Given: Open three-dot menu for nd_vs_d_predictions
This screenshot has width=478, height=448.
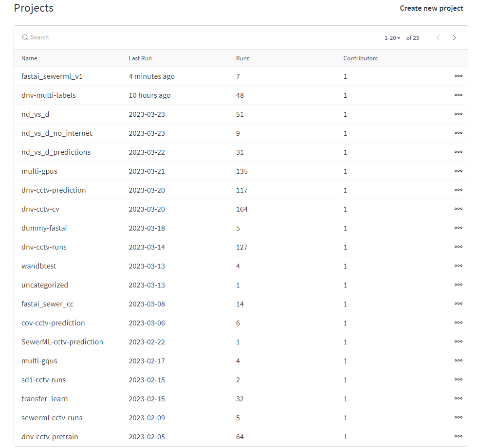Looking at the screenshot, I should pyautogui.click(x=458, y=152).
